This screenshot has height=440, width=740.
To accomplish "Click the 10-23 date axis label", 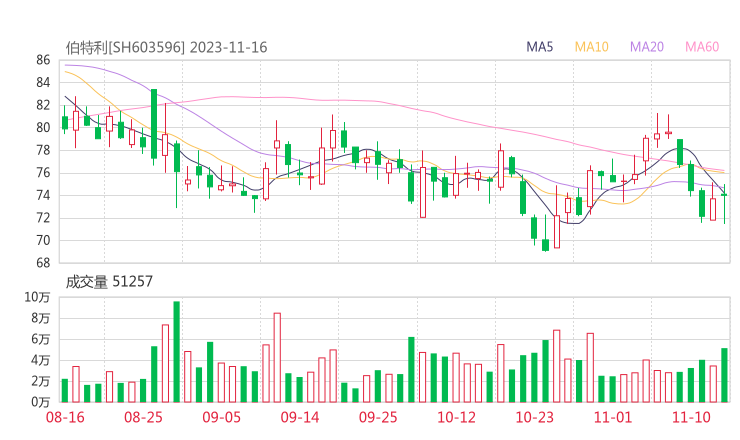I will (535, 417).
